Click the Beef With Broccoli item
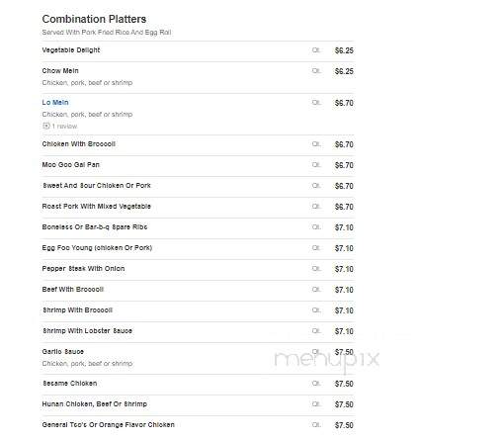Screen dimensions: 504x441 [x=73, y=290]
